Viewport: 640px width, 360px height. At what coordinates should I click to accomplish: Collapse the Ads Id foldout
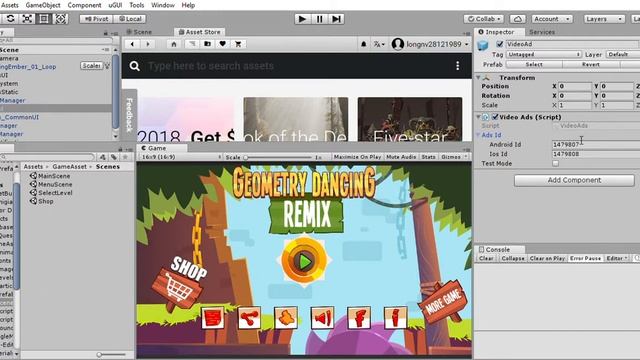(478, 135)
